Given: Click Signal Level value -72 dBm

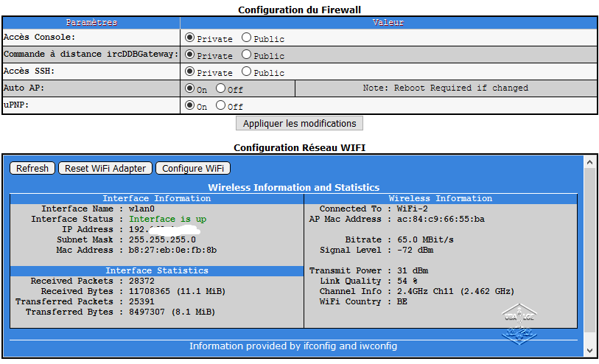Looking at the screenshot, I should (x=415, y=251).
